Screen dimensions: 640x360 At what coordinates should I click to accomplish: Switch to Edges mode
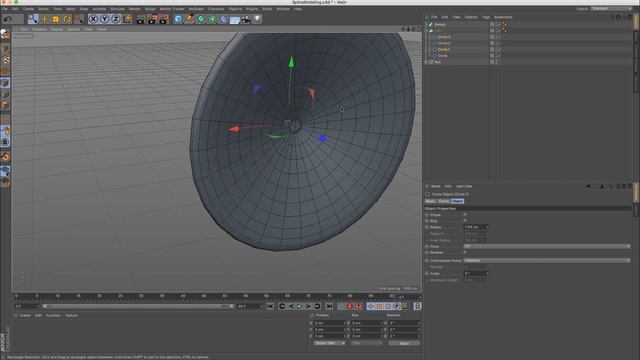[x=5, y=94]
